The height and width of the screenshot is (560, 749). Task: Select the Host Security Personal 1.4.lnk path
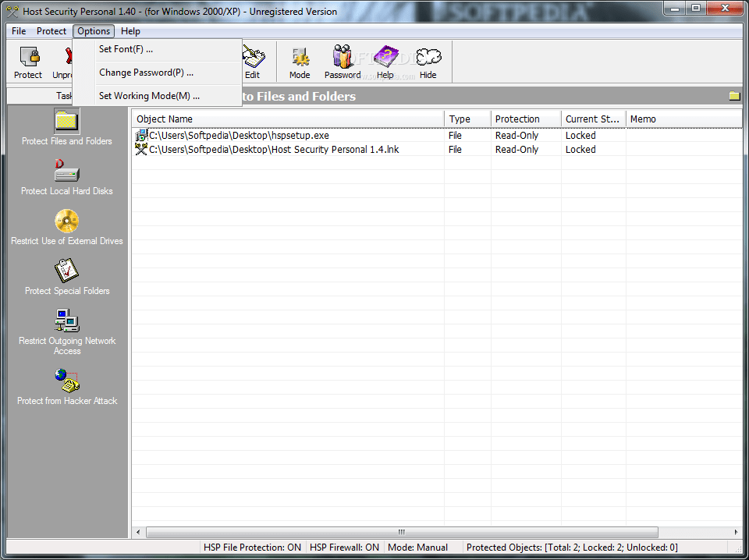click(x=274, y=150)
